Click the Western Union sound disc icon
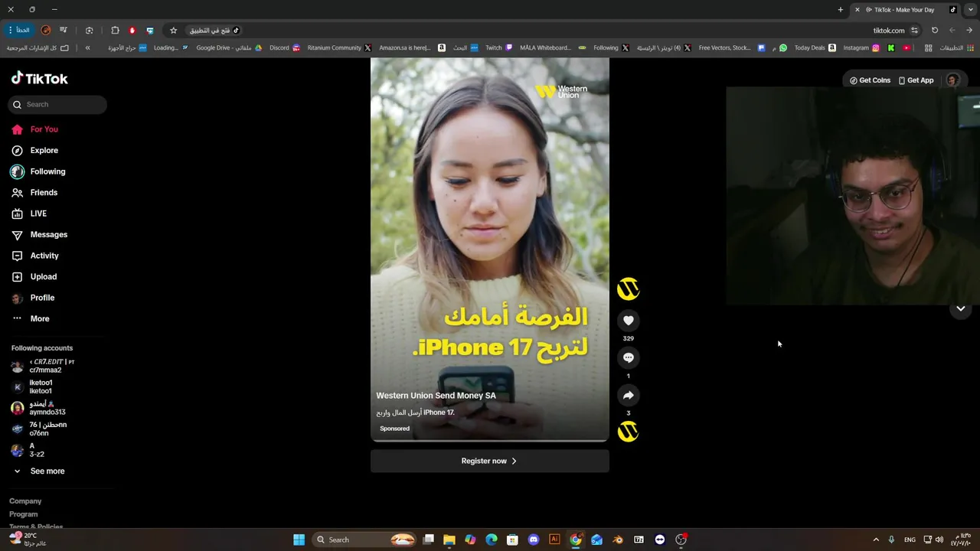This screenshot has width=980, height=551. coord(629,432)
